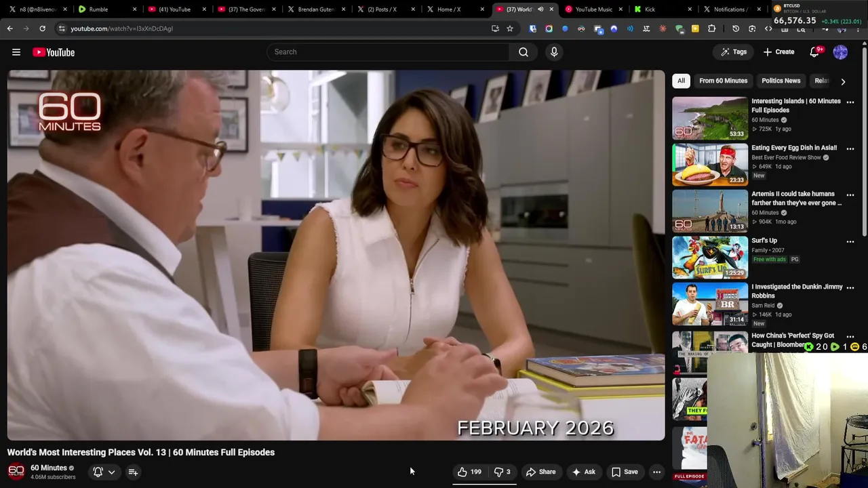Viewport: 868px width, 488px height.
Task: Click the install/cast screen icon in address bar
Action: pyautogui.click(x=495, y=28)
